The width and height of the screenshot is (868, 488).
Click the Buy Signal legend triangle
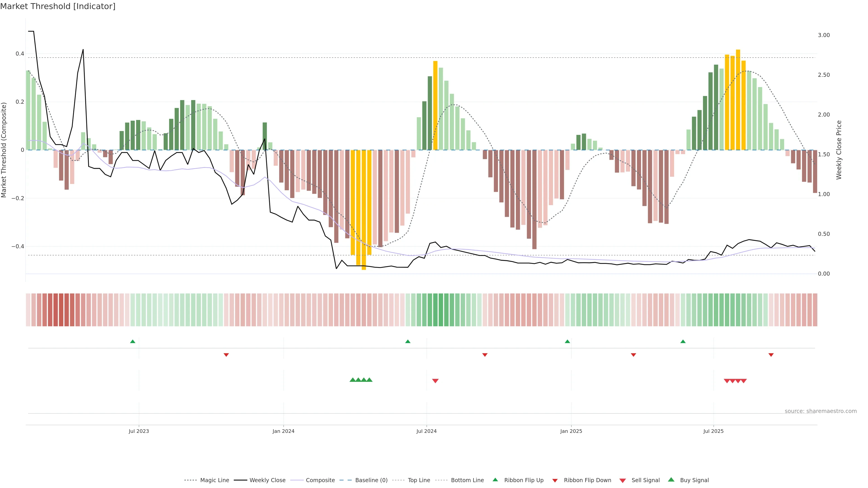tap(671, 480)
